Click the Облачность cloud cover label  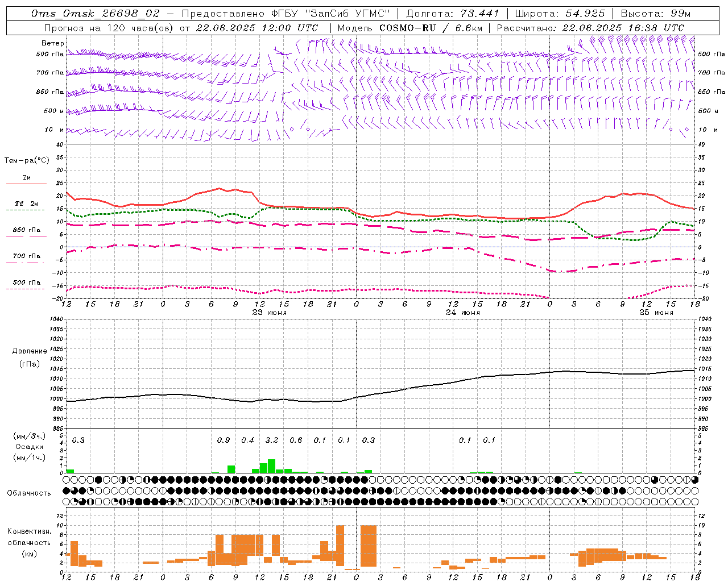pos(29,493)
